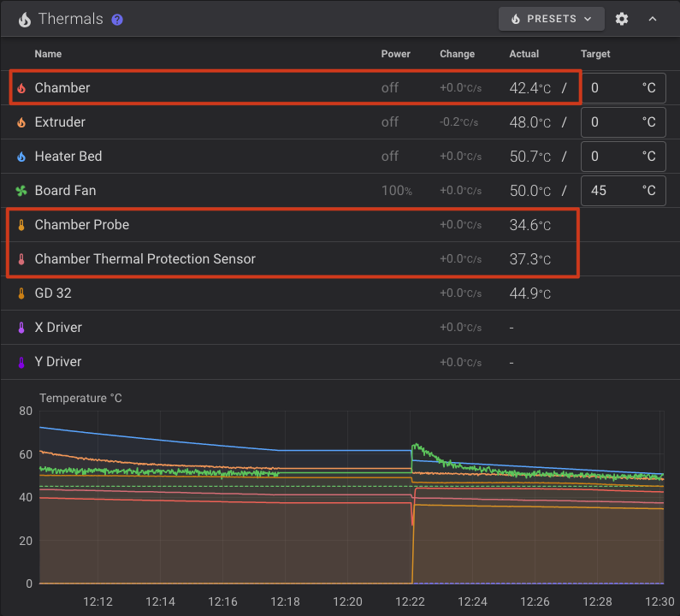Click the Heater Bed blue flame icon
680x616 pixels.
[x=21, y=157]
